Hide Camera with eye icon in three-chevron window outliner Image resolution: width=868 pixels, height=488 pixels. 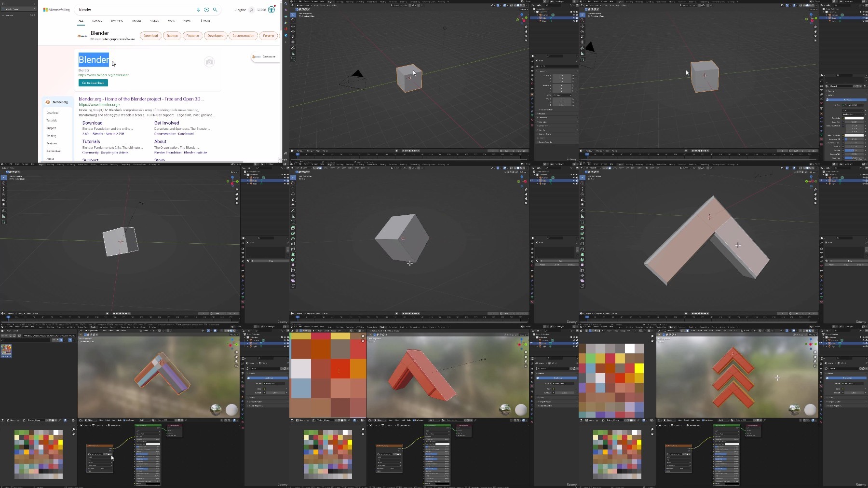click(863, 340)
